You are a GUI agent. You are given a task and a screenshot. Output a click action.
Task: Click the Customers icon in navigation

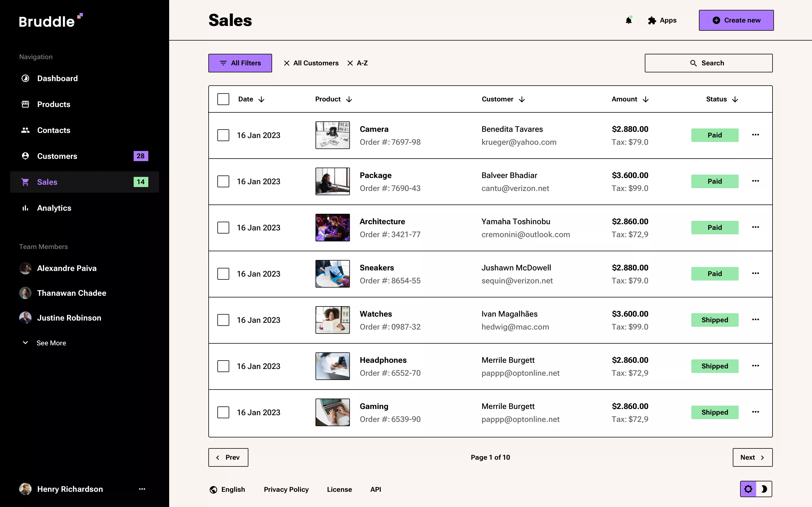25,156
